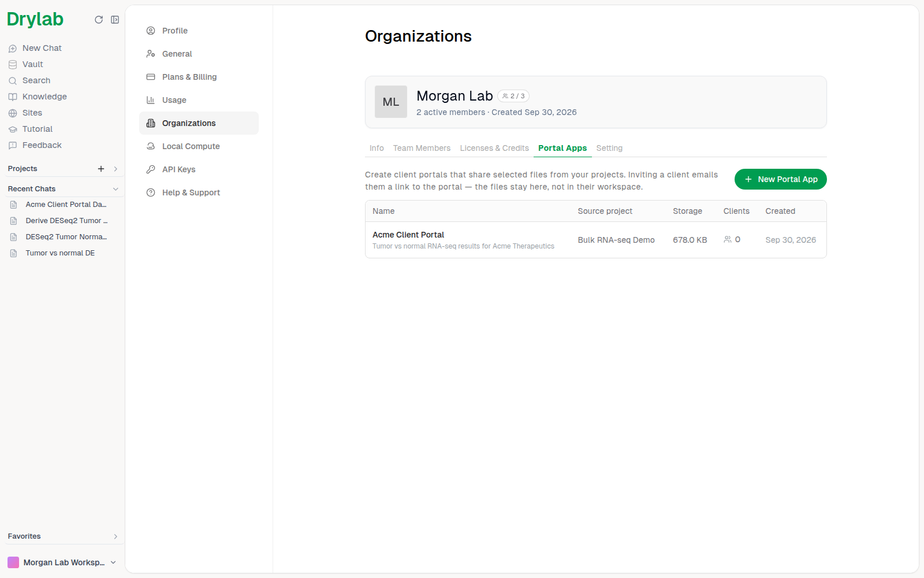
Task: Click the Help & Support question icon
Action: pyautogui.click(x=151, y=192)
